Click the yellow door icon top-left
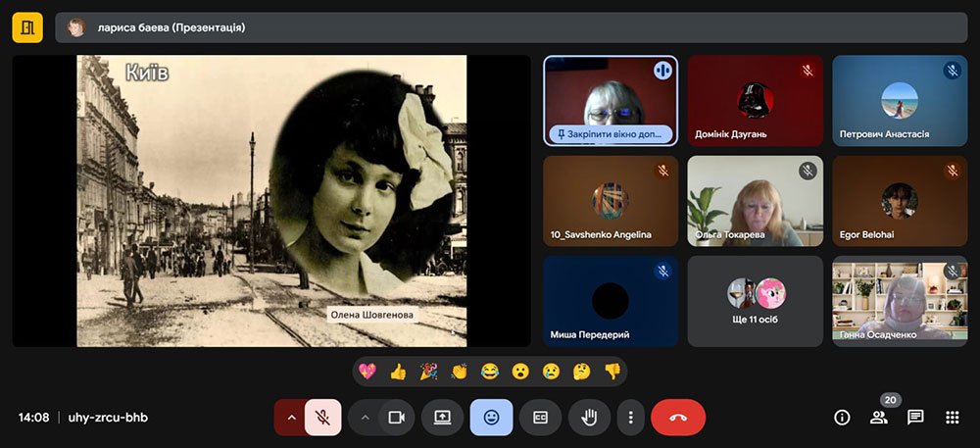This screenshot has height=448, width=980. click(27, 27)
